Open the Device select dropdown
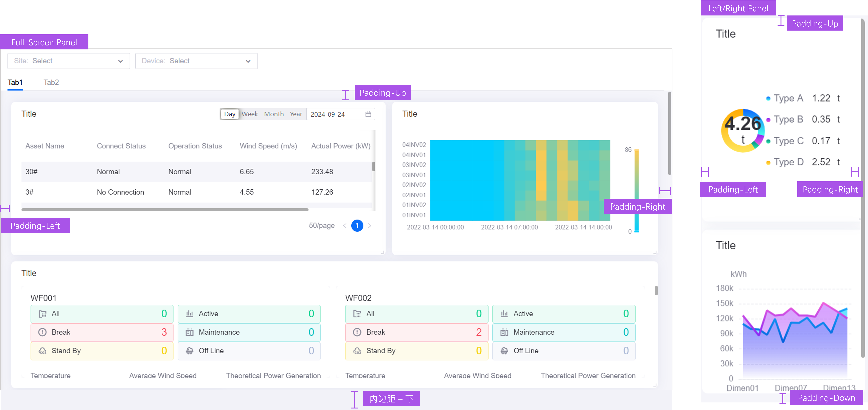The image size is (868, 410). point(196,61)
